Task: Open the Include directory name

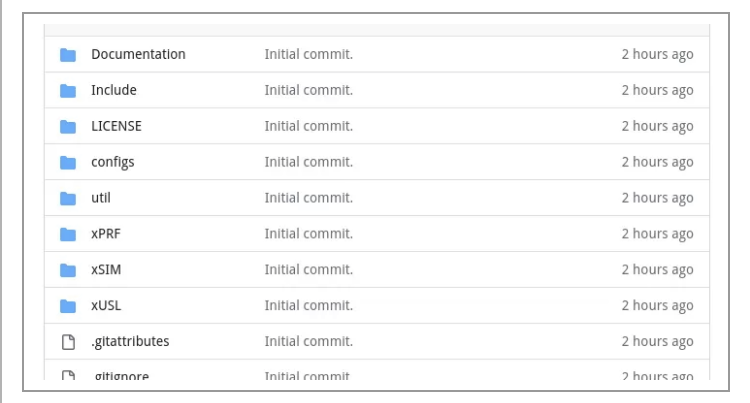Action: [113, 90]
